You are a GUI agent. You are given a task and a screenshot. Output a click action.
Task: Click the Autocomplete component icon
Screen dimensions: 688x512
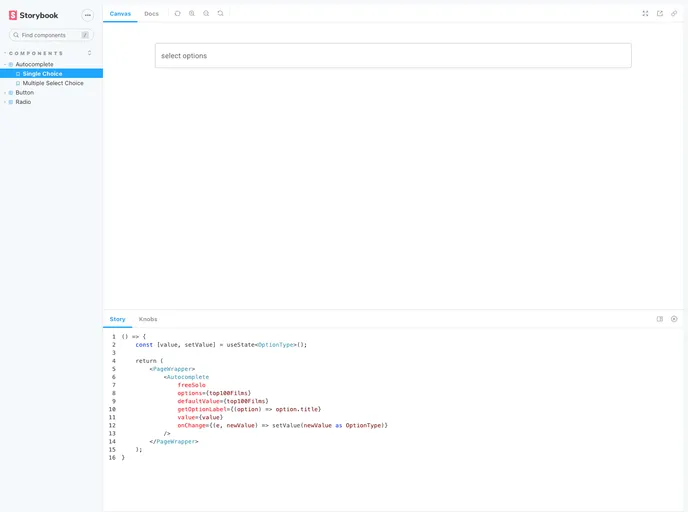(x=11, y=64)
